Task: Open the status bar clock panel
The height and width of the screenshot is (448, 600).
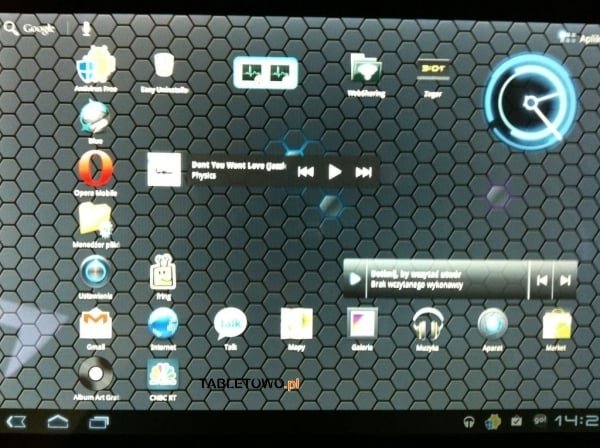Action: pos(577,421)
